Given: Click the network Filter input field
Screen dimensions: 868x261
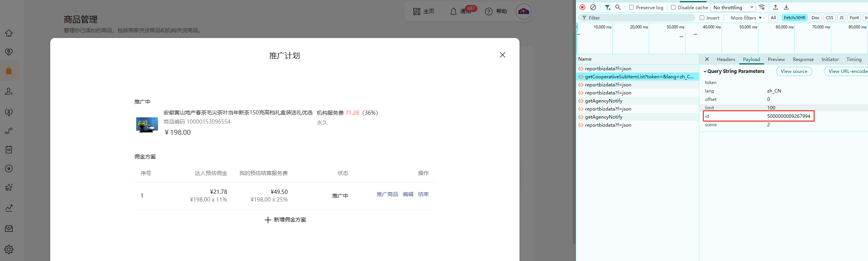Looking at the screenshot, I should (636, 18).
